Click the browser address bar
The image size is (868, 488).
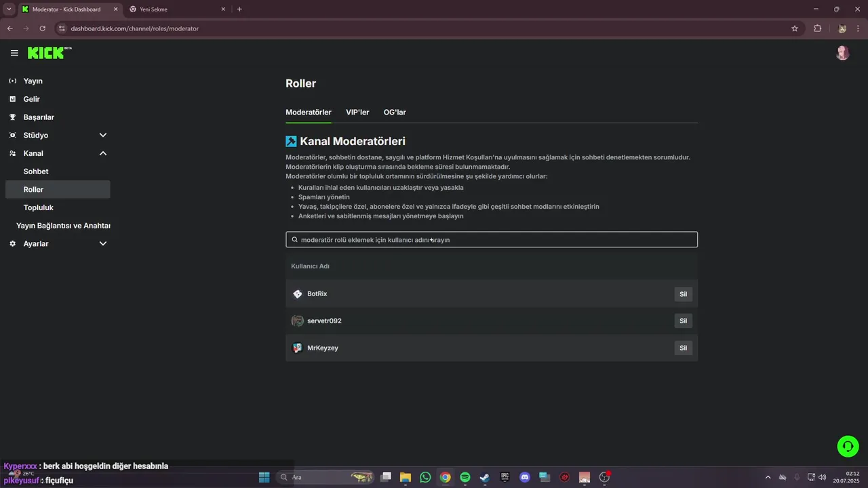427,28
